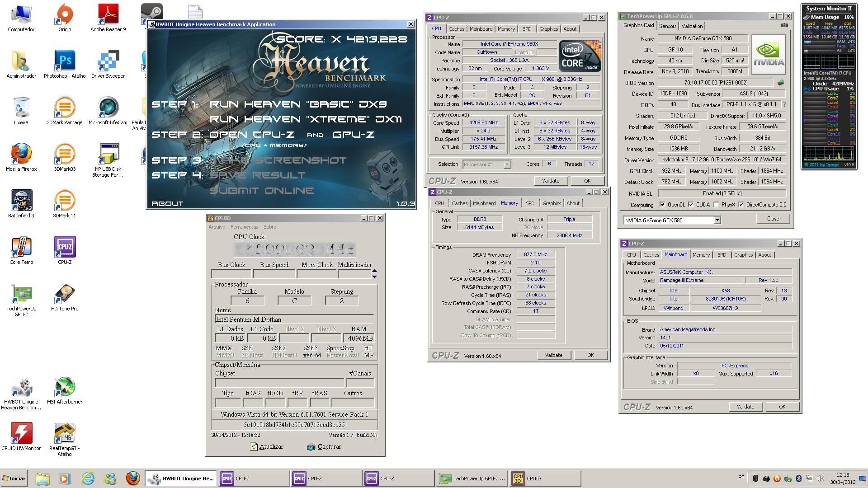The height and width of the screenshot is (488, 868).
Task: Click the up arrow stepper in CPUID window
Action: [374, 271]
